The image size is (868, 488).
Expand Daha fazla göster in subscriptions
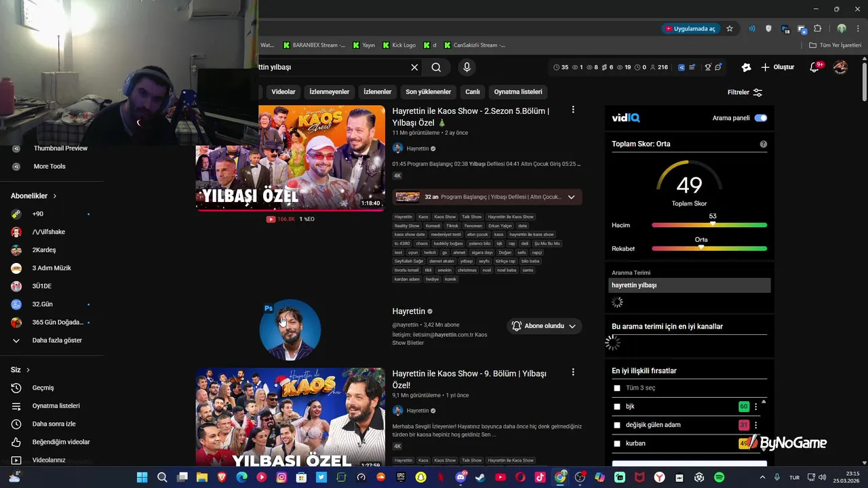[57, 340]
